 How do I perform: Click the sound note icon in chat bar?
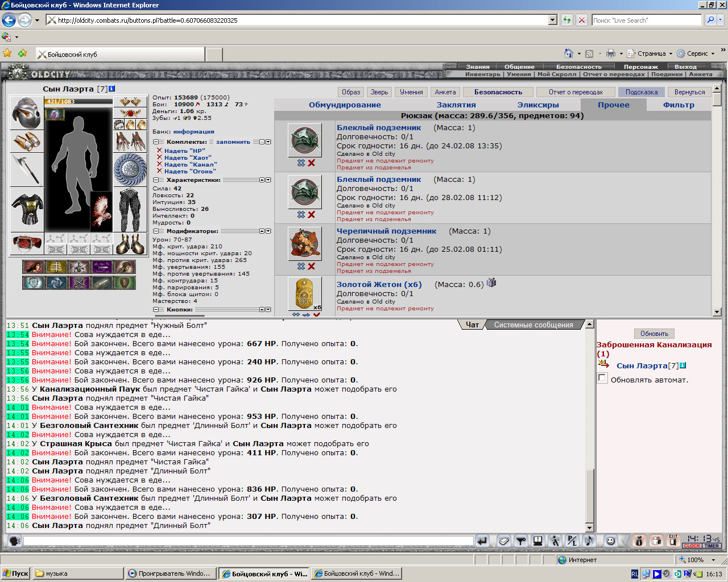coord(589,541)
